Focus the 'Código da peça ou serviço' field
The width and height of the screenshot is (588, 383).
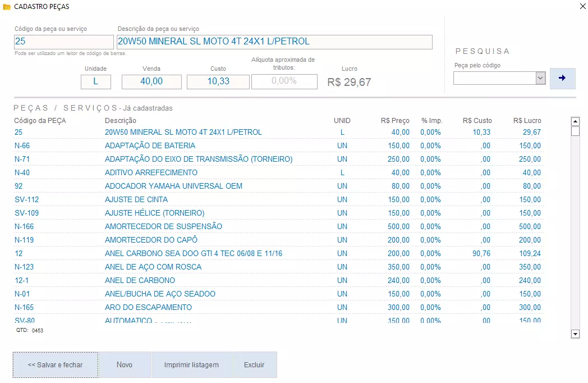coord(64,42)
